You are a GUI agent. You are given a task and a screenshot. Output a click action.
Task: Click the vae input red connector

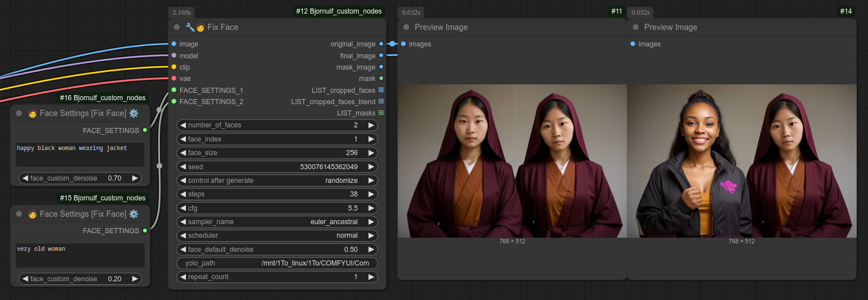point(173,79)
